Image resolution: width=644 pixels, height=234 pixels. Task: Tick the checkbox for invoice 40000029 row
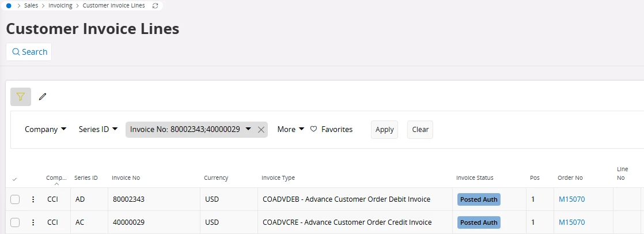pyautogui.click(x=15, y=222)
